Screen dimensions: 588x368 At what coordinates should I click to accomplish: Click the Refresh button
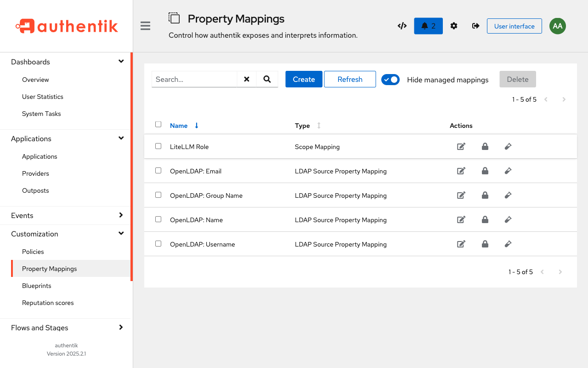coord(350,79)
